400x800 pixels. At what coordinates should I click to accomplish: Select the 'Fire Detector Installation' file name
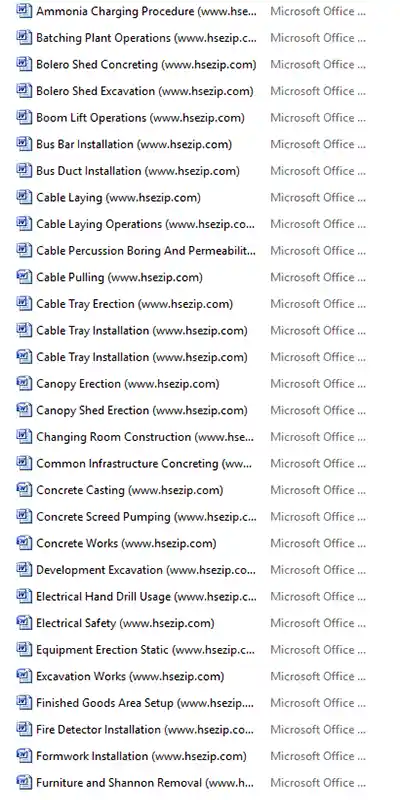(145, 729)
